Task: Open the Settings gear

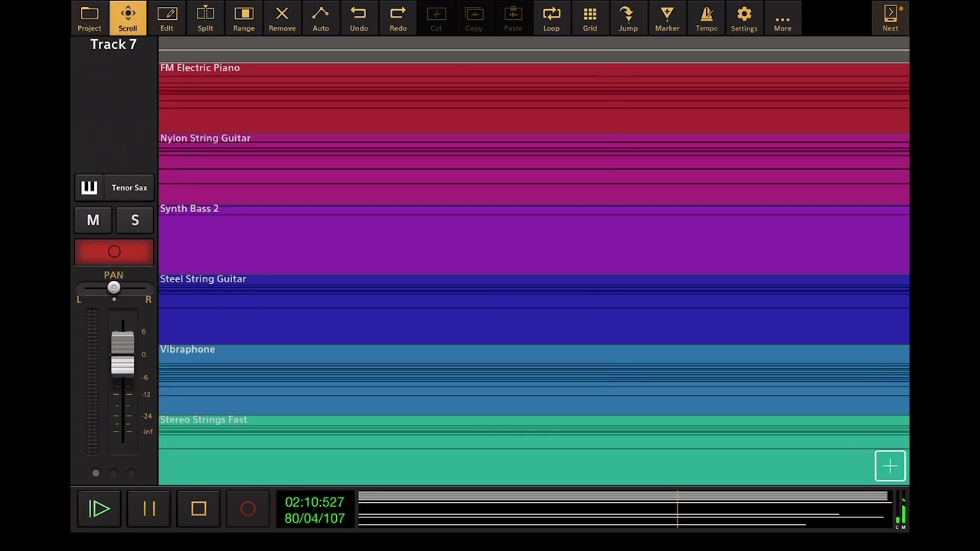Action: pyautogui.click(x=744, y=18)
